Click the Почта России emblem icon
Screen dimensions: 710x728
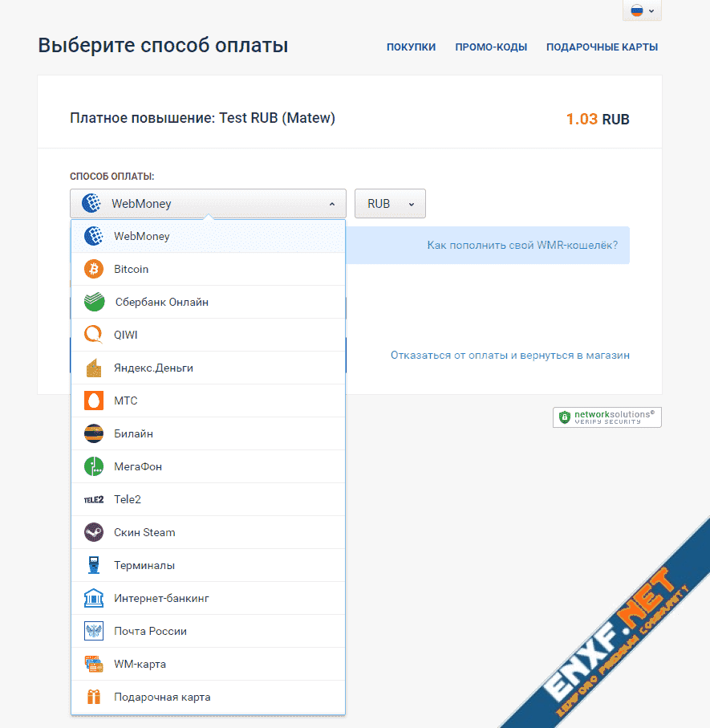click(x=94, y=631)
